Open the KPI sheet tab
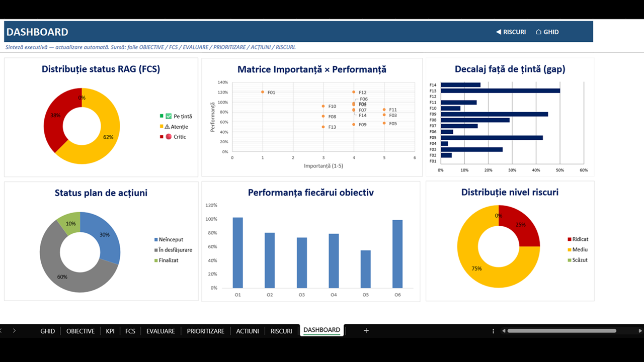 click(110, 331)
